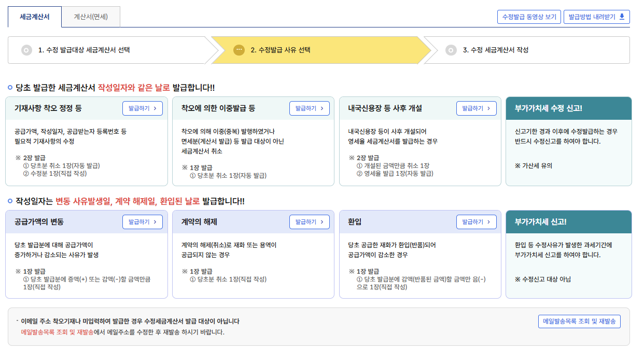Click 발급하기 for 착오에 의한 이중발급

pos(309,108)
